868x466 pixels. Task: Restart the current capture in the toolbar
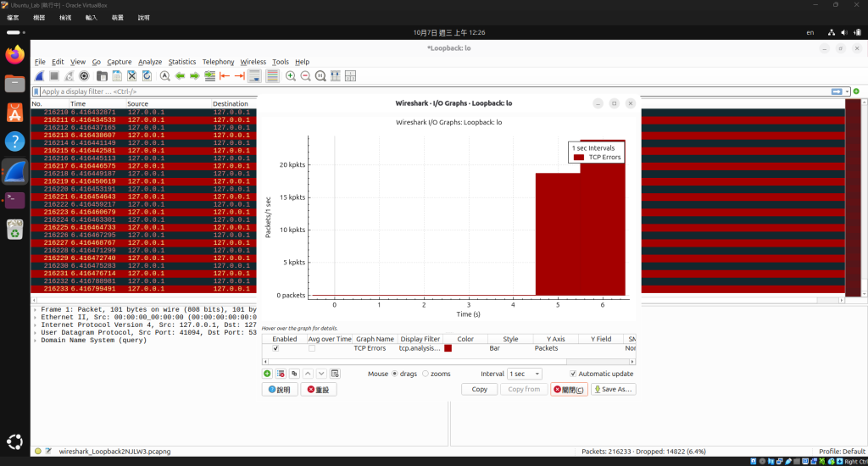point(70,75)
